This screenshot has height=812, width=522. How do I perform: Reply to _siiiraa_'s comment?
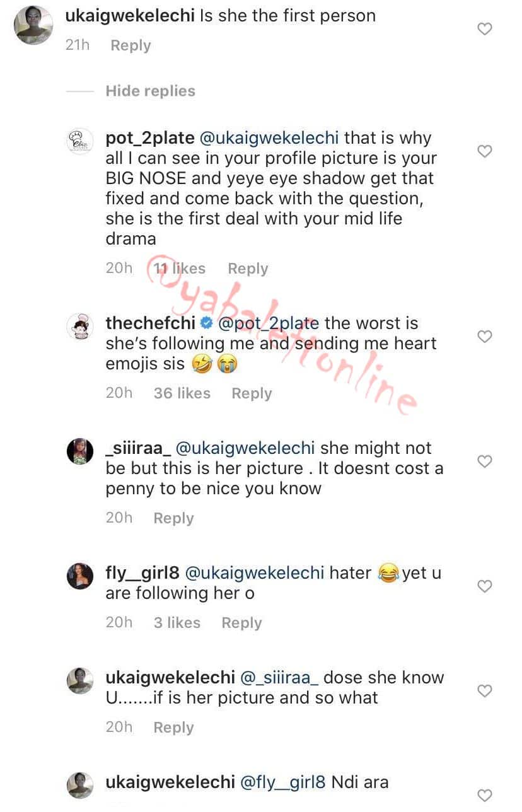point(173,518)
